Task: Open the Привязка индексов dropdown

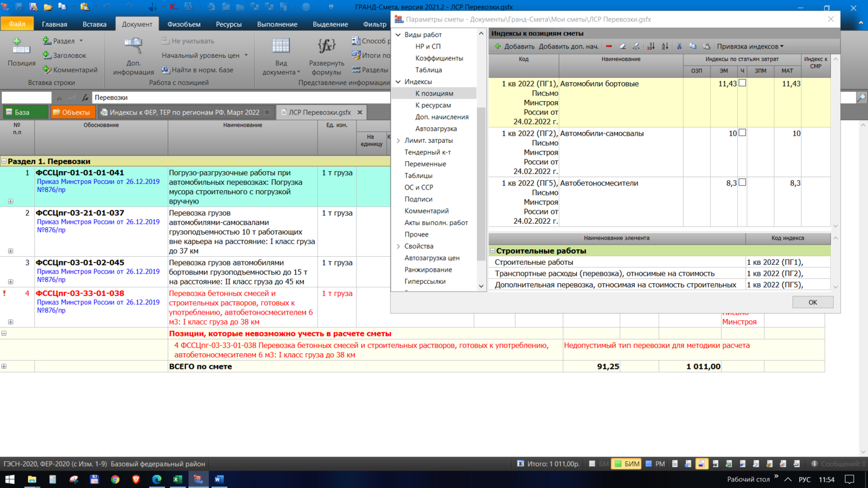Action: (x=751, y=46)
